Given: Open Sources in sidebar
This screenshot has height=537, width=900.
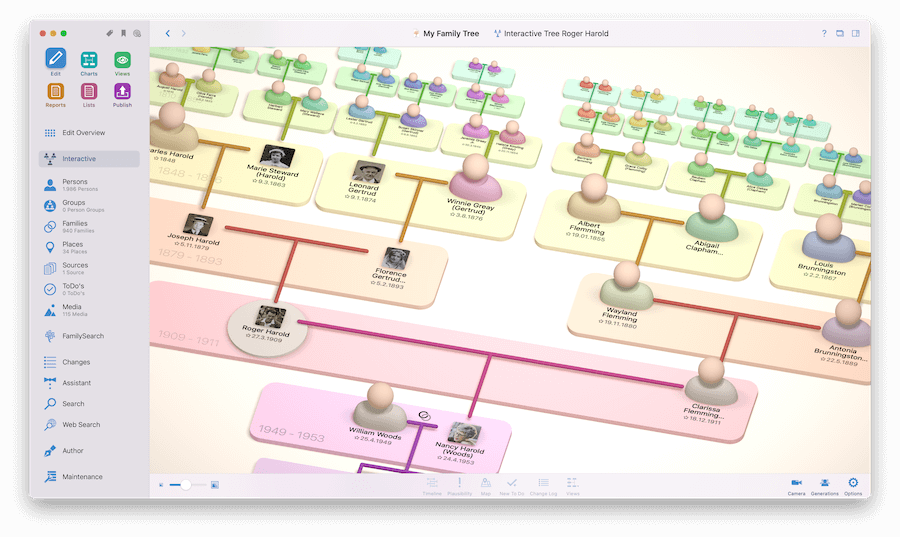Looking at the screenshot, I should [x=90, y=268].
